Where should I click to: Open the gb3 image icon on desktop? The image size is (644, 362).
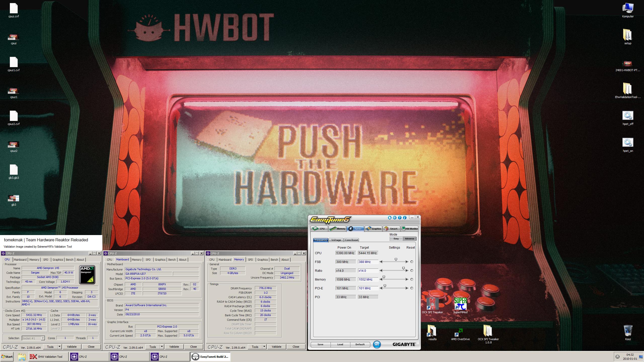(14, 200)
